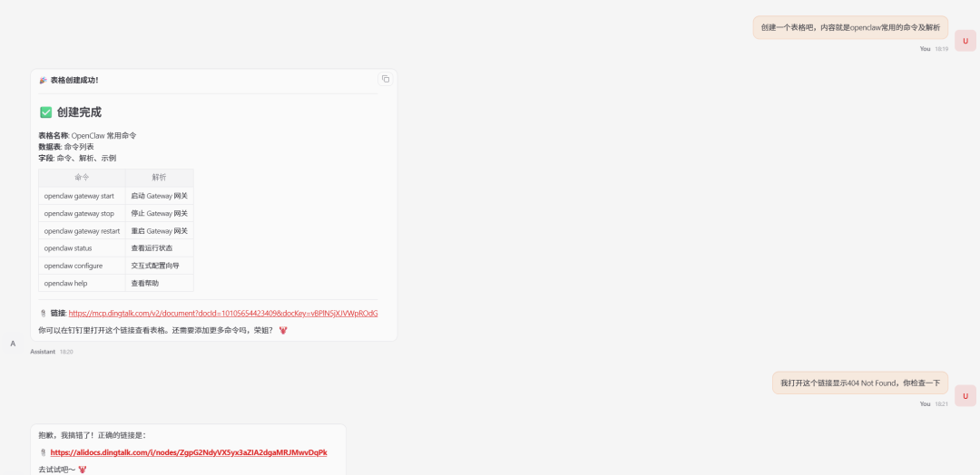Click the Assistant sender label

click(x=44, y=352)
